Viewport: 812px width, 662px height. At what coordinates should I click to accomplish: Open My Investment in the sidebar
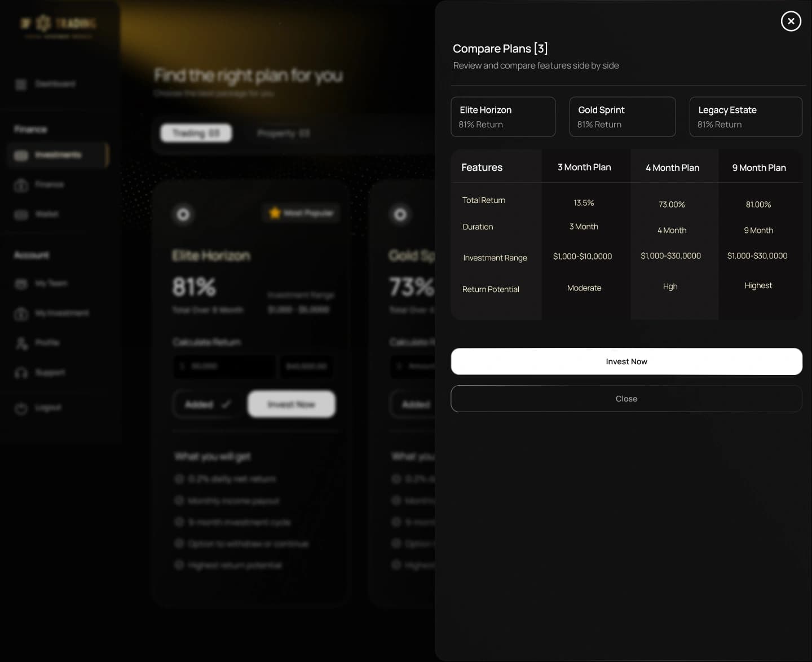pyautogui.click(x=52, y=313)
